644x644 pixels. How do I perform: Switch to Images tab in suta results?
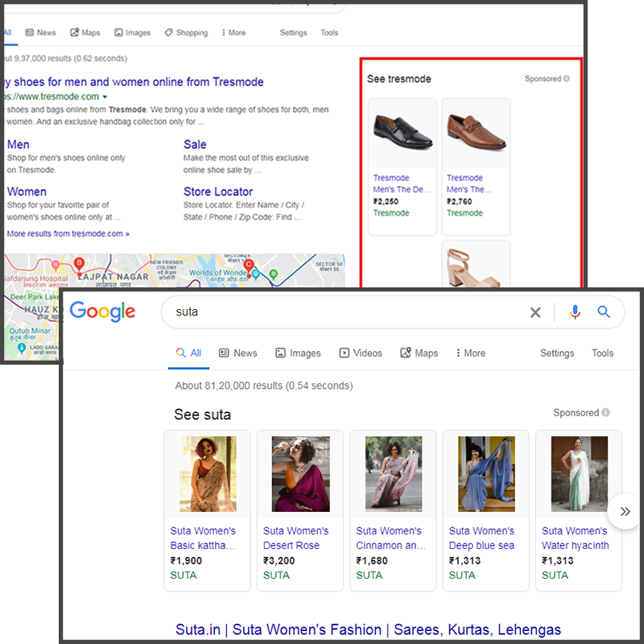(298, 353)
